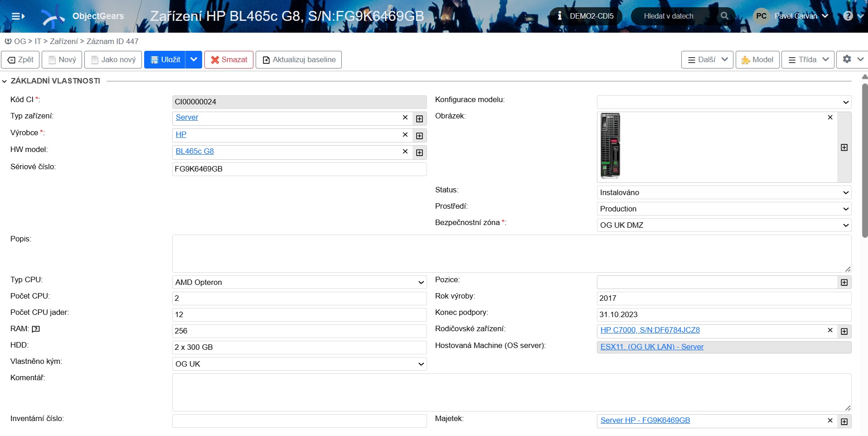Open the HP C7000 parent device link

[650, 330]
